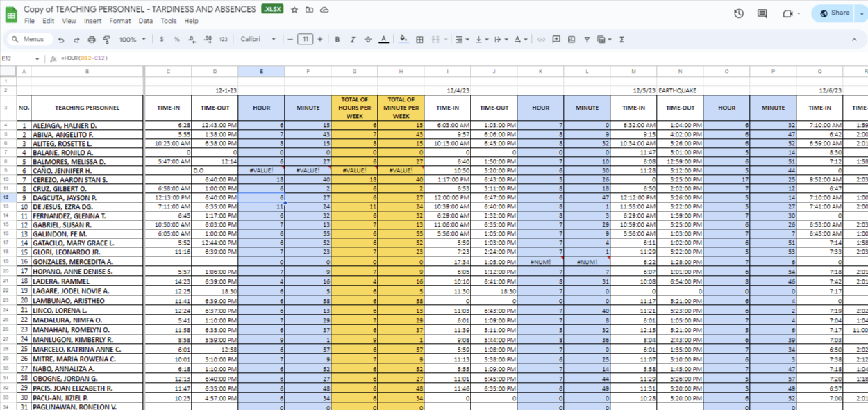This screenshot has height=410, width=868.
Task: Open the Insert menu
Action: coord(92,21)
